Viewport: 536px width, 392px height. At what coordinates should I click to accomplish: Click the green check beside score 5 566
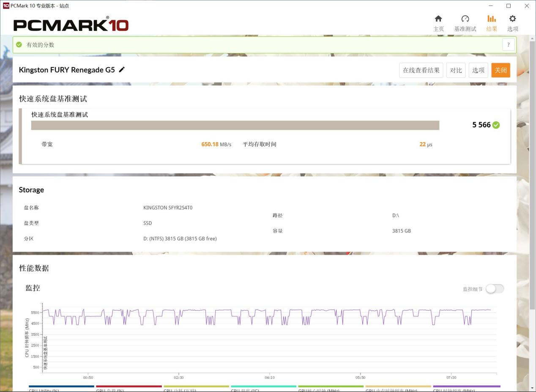tap(496, 125)
